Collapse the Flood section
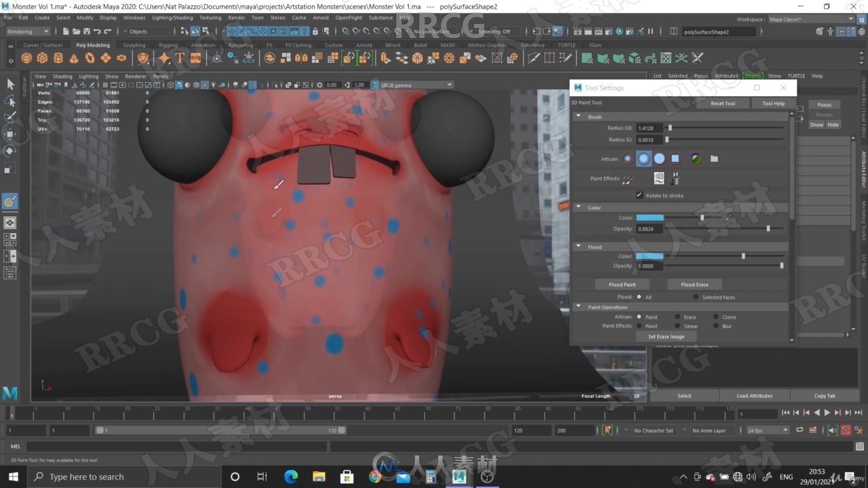The image size is (868, 488). click(x=578, y=247)
